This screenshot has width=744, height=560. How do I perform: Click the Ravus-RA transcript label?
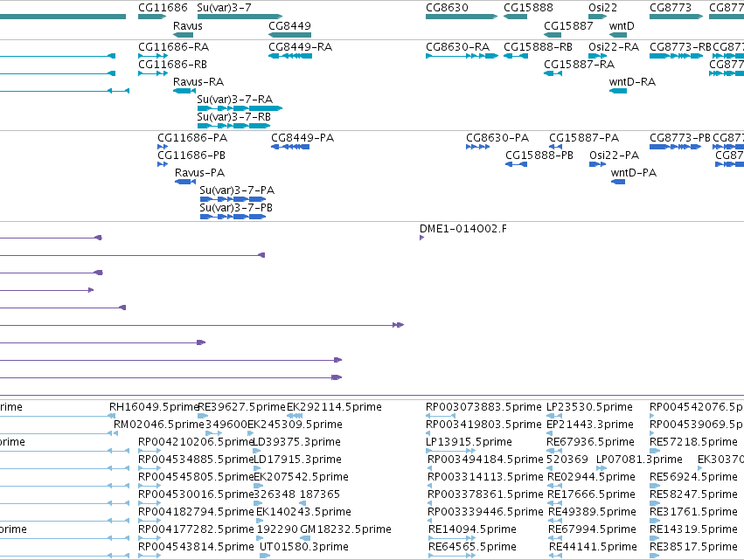pyautogui.click(x=198, y=81)
